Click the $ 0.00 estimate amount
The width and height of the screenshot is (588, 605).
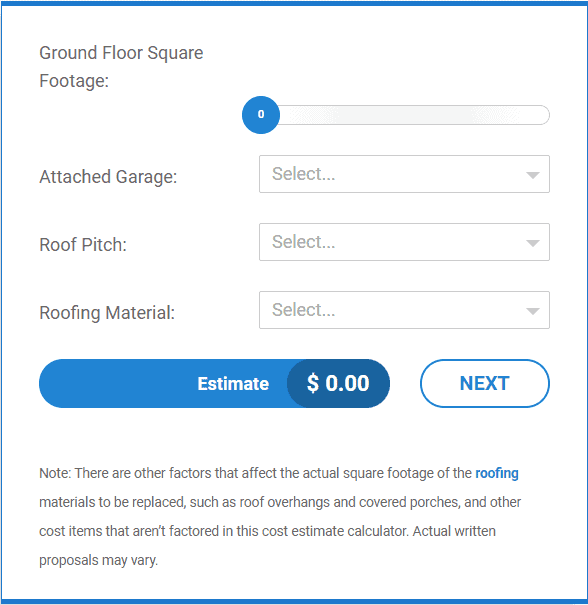click(338, 384)
